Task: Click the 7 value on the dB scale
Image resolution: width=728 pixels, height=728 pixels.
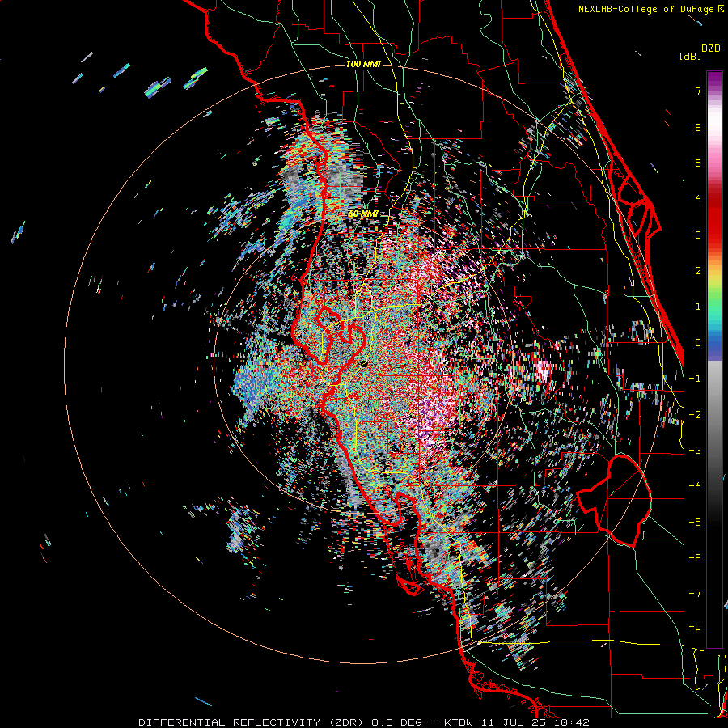Action: click(698, 91)
